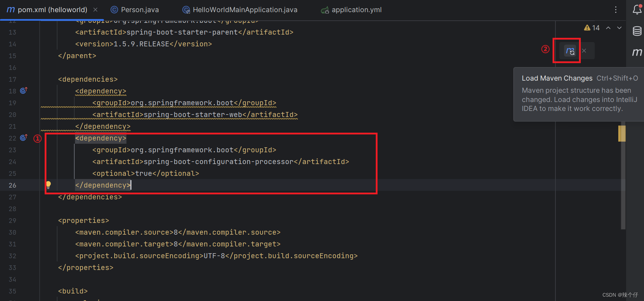
Task: Click the gutter marker on line 18
Action: (24, 91)
